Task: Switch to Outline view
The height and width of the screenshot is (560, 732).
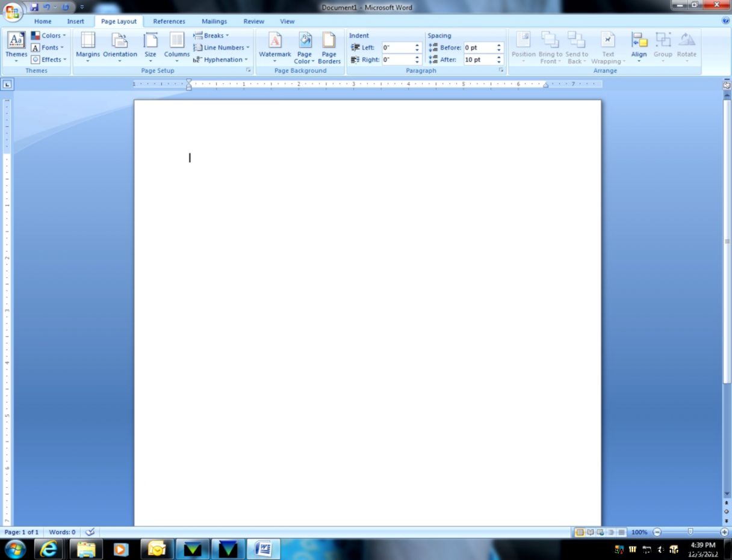Action: coord(611,532)
